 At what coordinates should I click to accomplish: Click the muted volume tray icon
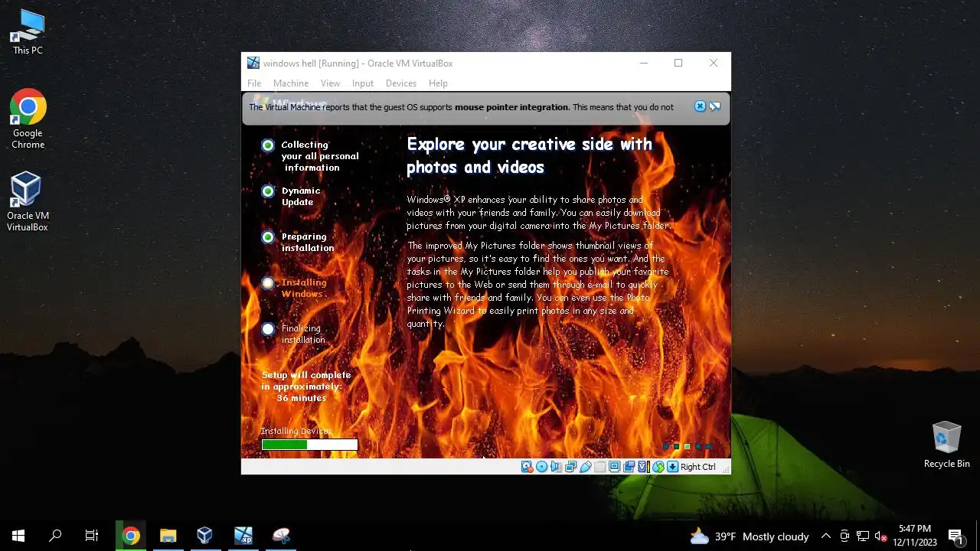pos(880,536)
